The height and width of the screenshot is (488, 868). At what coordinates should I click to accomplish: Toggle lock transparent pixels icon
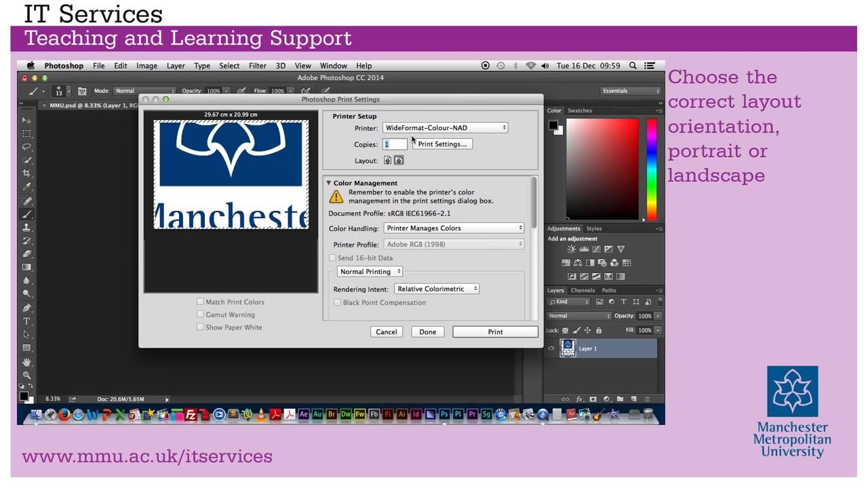[565, 330]
